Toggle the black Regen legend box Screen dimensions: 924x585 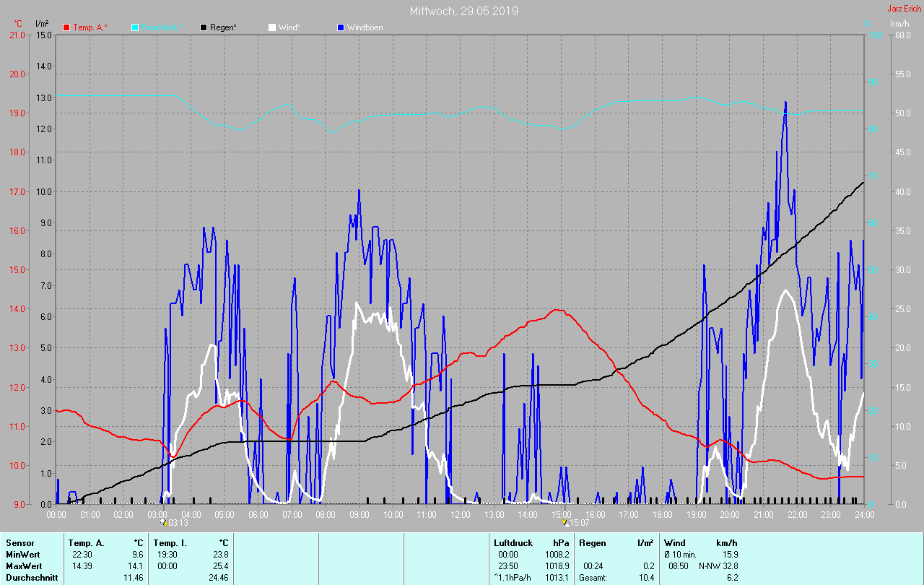click(x=204, y=27)
